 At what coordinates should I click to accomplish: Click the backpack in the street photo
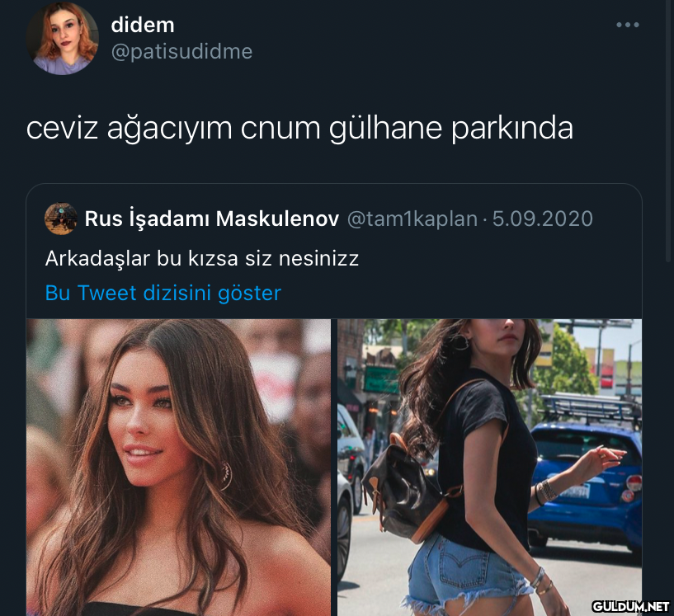(x=406, y=488)
